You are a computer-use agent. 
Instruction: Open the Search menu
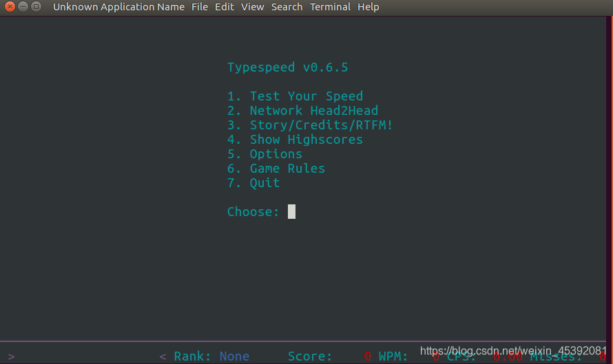(287, 7)
